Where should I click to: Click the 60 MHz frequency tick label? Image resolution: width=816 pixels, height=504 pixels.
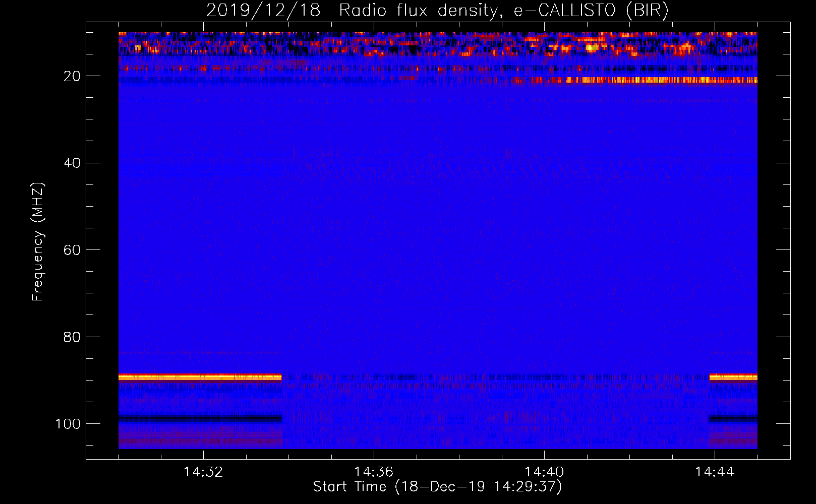tap(72, 250)
